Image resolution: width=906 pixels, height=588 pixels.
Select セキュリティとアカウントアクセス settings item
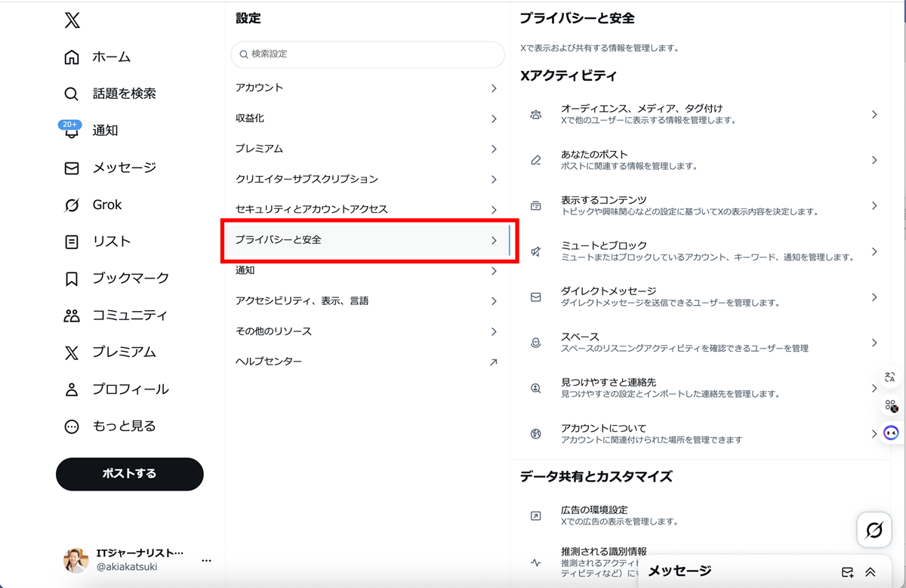point(367,209)
